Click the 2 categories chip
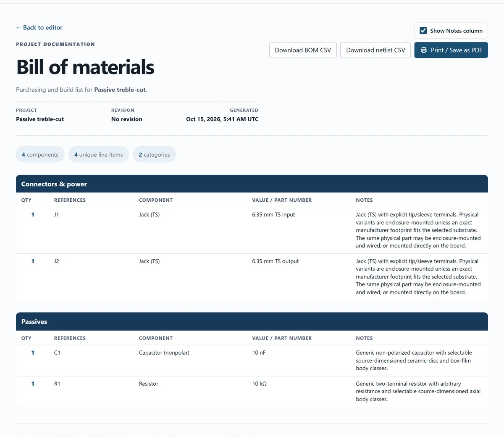Viewport: 504px width, 437px height. (x=154, y=155)
